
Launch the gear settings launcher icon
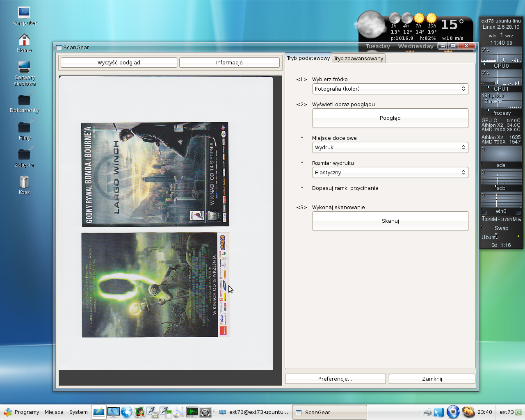click(x=205, y=412)
